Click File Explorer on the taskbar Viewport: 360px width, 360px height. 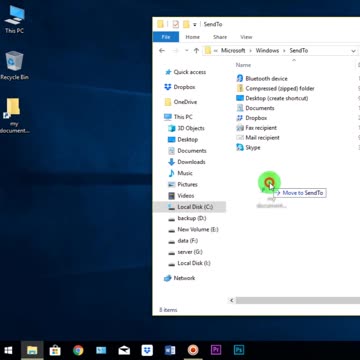click(x=32, y=350)
